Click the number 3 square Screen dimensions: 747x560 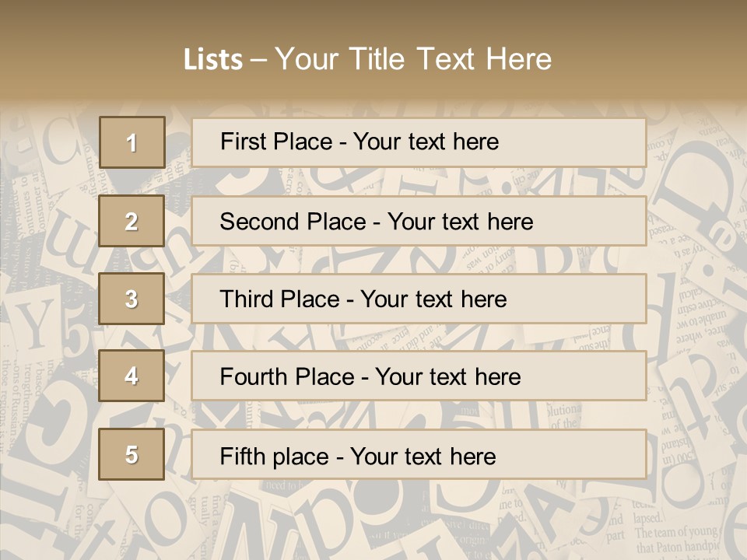click(132, 299)
